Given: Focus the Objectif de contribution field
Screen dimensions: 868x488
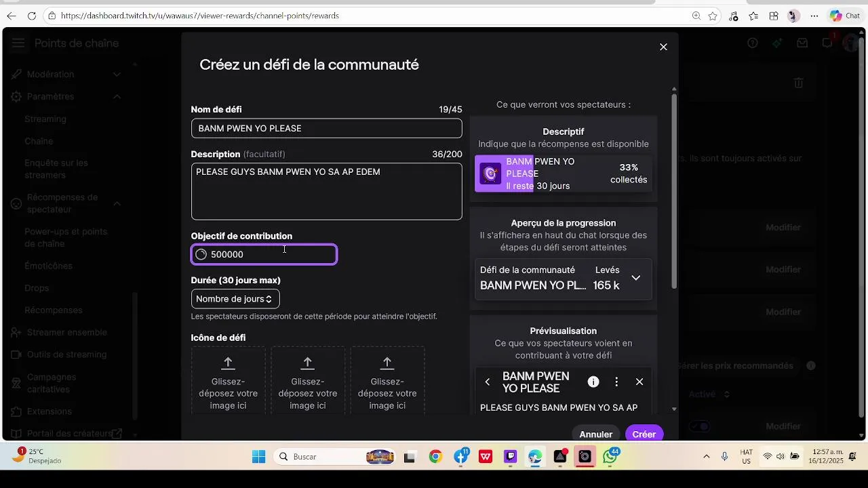Looking at the screenshot, I should click(x=264, y=254).
